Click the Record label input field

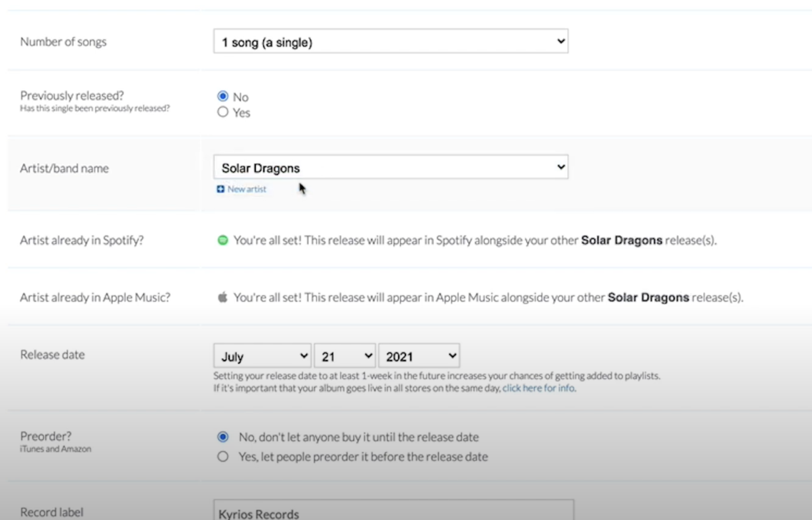coord(394,510)
